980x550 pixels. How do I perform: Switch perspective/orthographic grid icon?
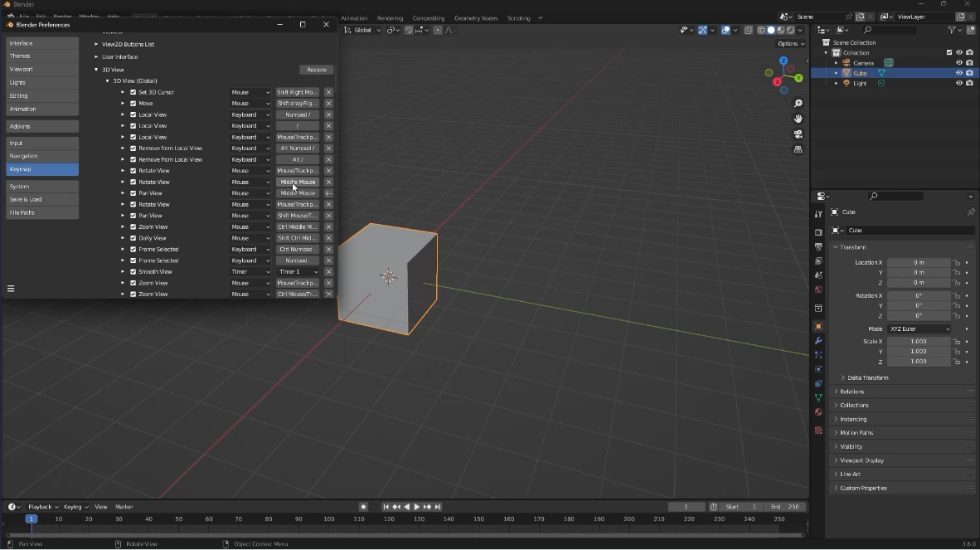coord(798,149)
